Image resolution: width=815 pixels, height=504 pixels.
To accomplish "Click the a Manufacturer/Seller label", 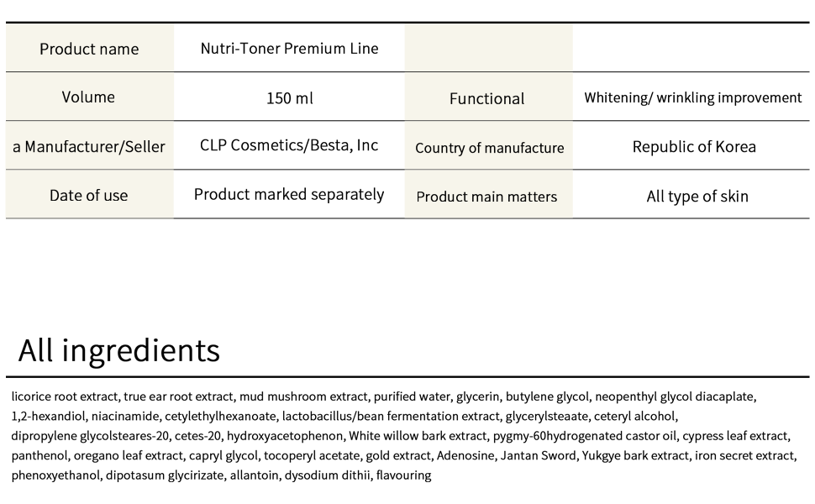I will [x=89, y=146].
